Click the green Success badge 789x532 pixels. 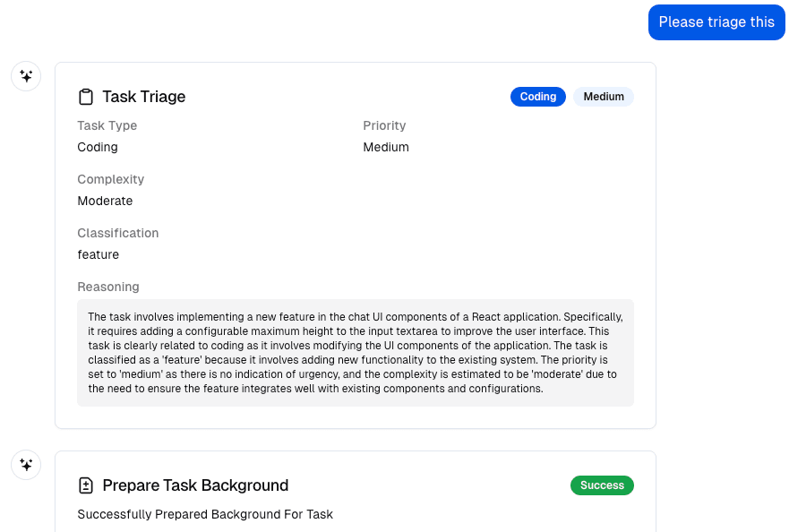(602, 485)
